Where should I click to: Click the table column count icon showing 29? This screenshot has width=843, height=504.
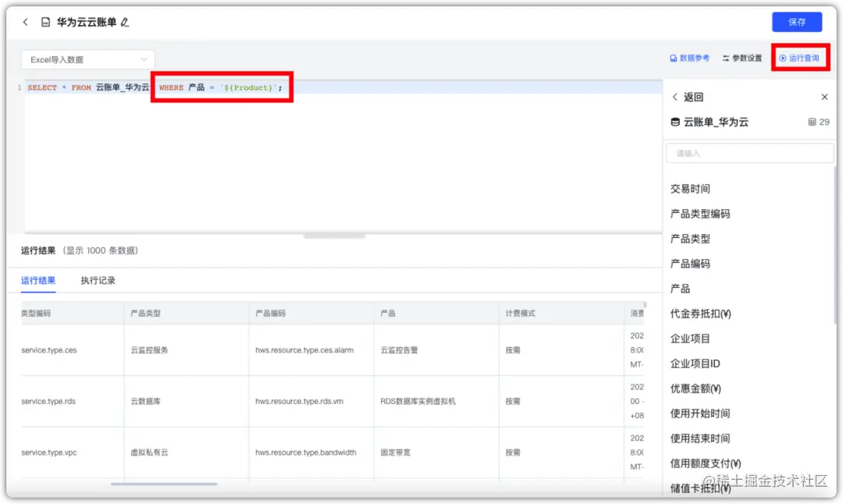(812, 122)
